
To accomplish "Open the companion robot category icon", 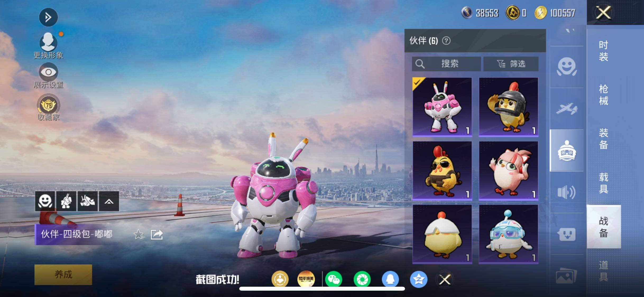I will pos(567,150).
